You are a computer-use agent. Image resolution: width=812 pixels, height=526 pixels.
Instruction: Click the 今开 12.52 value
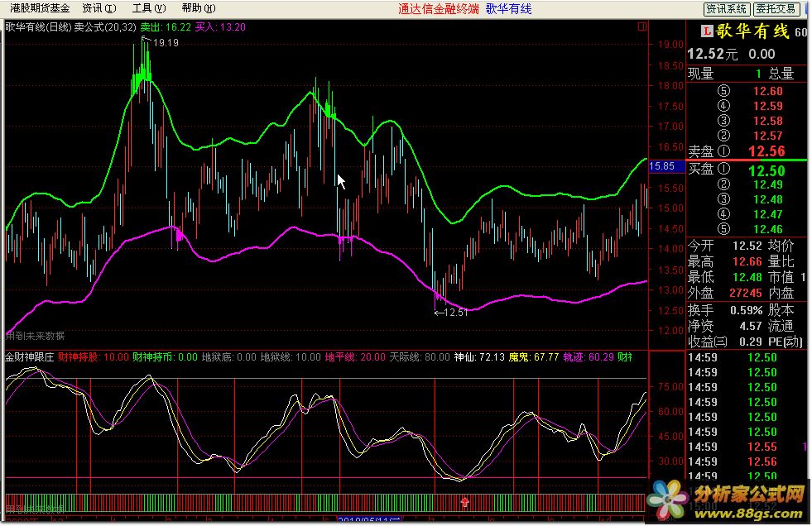pyautogui.click(x=747, y=246)
